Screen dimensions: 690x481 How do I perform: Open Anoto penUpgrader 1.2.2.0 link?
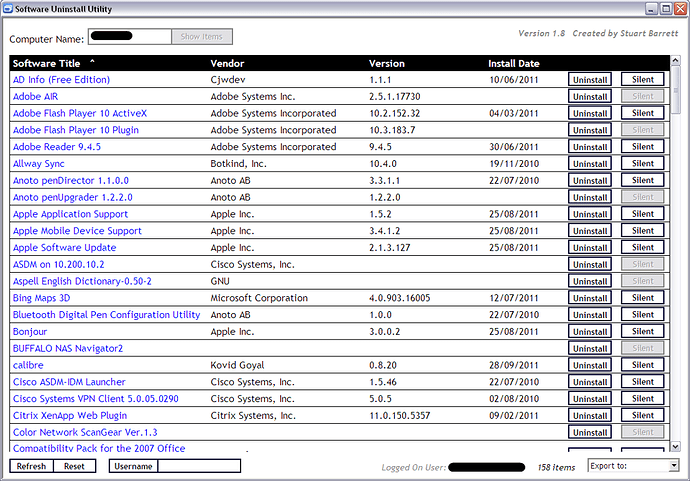pyautogui.click(x=73, y=197)
